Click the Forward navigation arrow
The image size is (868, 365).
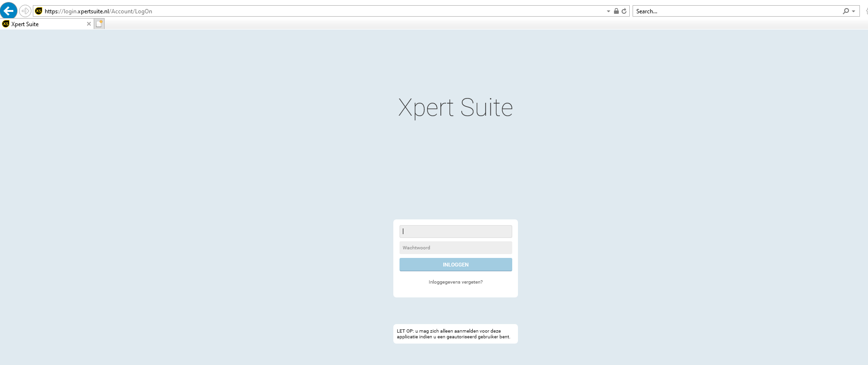pyautogui.click(x=25, y=11)
